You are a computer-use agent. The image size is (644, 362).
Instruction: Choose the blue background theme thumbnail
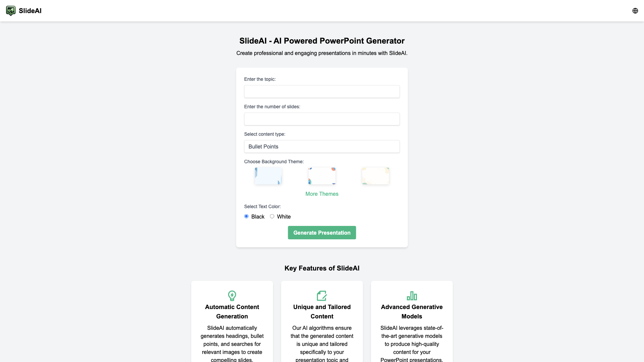268,176
